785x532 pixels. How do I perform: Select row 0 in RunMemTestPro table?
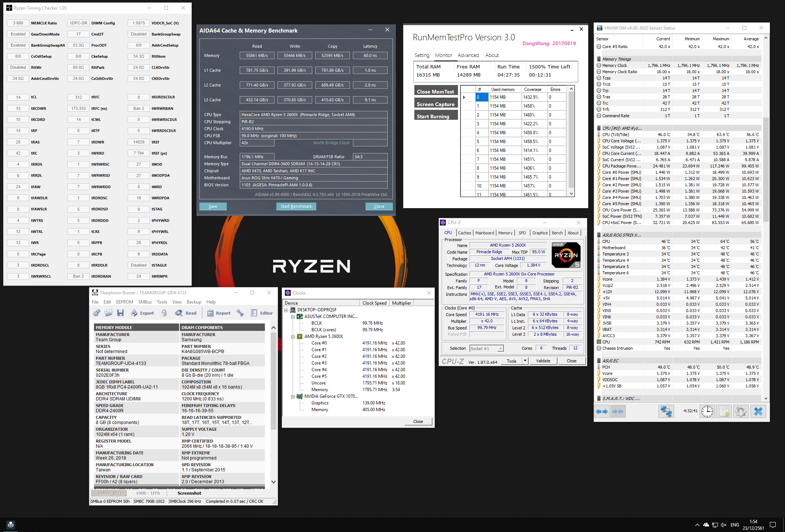pyautogui.click(x=513, y=97)
